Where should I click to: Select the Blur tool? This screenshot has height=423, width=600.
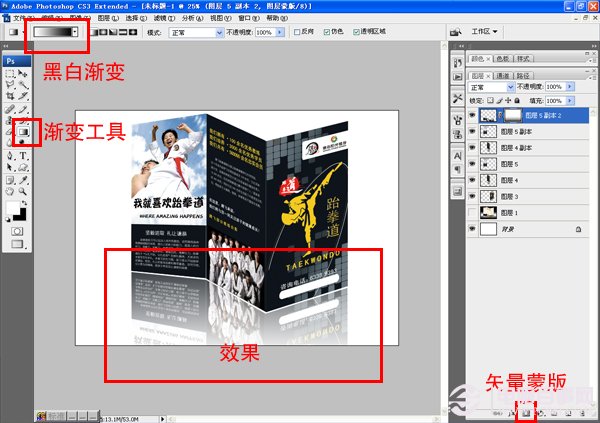tap(10, 142)
